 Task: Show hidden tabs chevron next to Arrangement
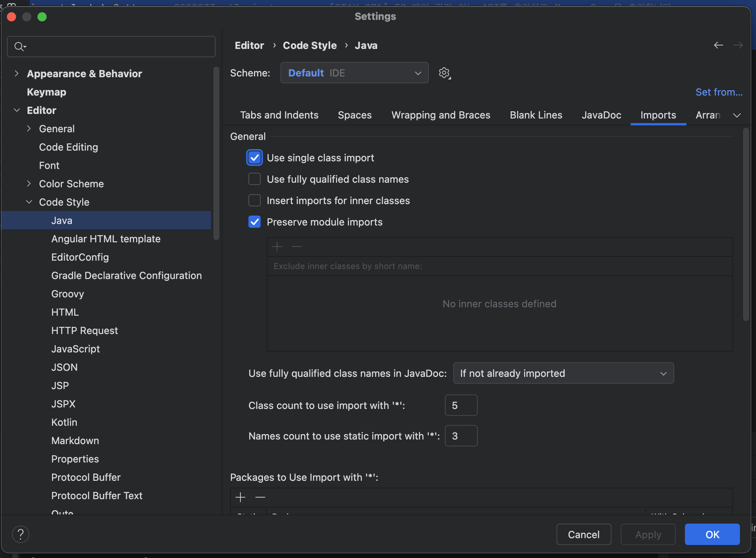737,115
